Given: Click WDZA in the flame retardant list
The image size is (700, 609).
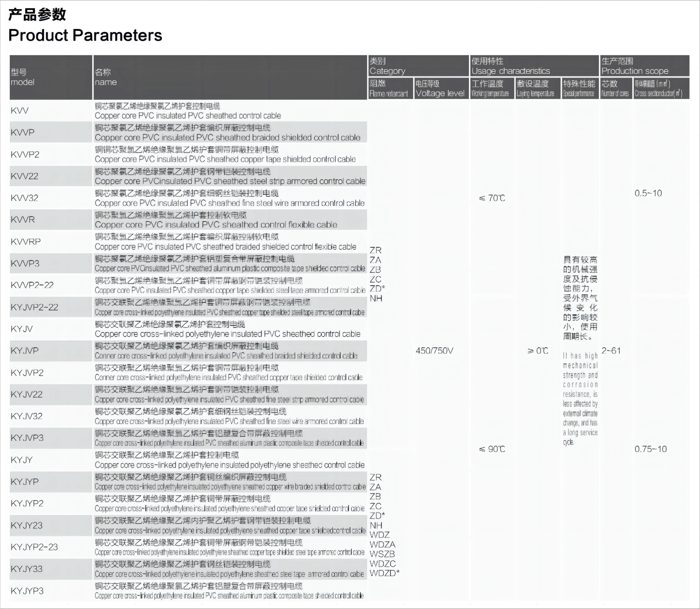Looking at the screenshot, I should (382, 545).
